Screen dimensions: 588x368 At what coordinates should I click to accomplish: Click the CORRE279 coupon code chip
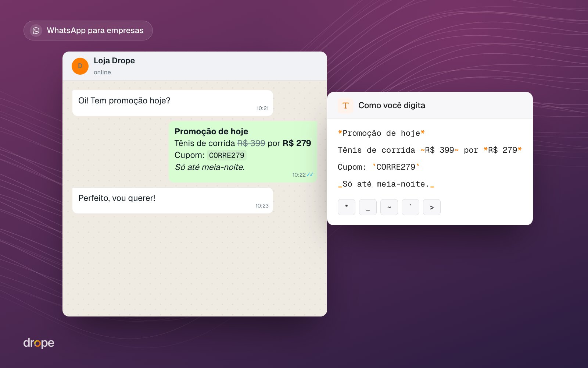point(227,155)
